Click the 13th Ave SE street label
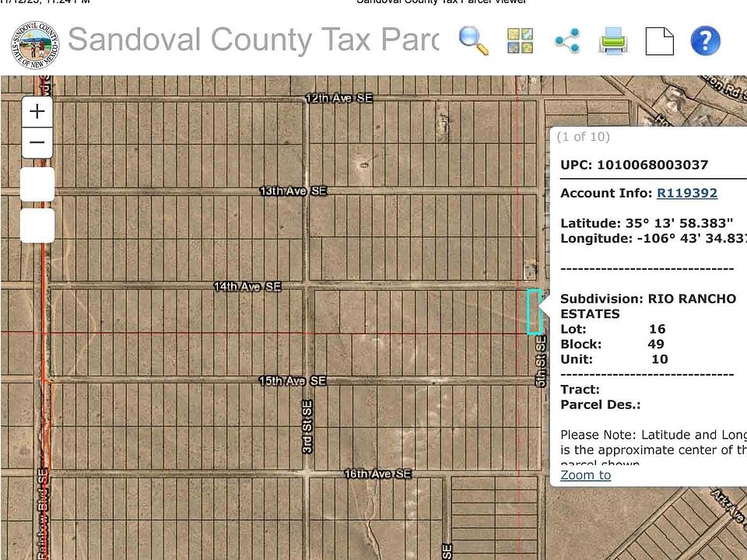 293,191
